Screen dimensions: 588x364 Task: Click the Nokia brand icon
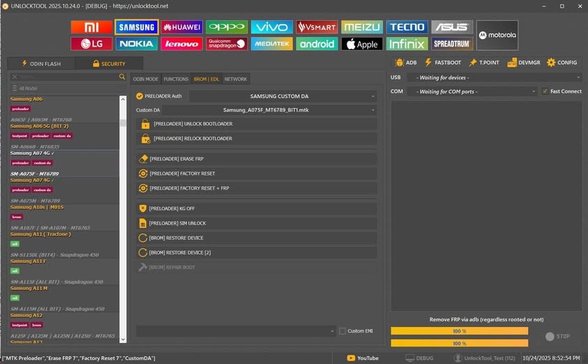coord(137,44)
